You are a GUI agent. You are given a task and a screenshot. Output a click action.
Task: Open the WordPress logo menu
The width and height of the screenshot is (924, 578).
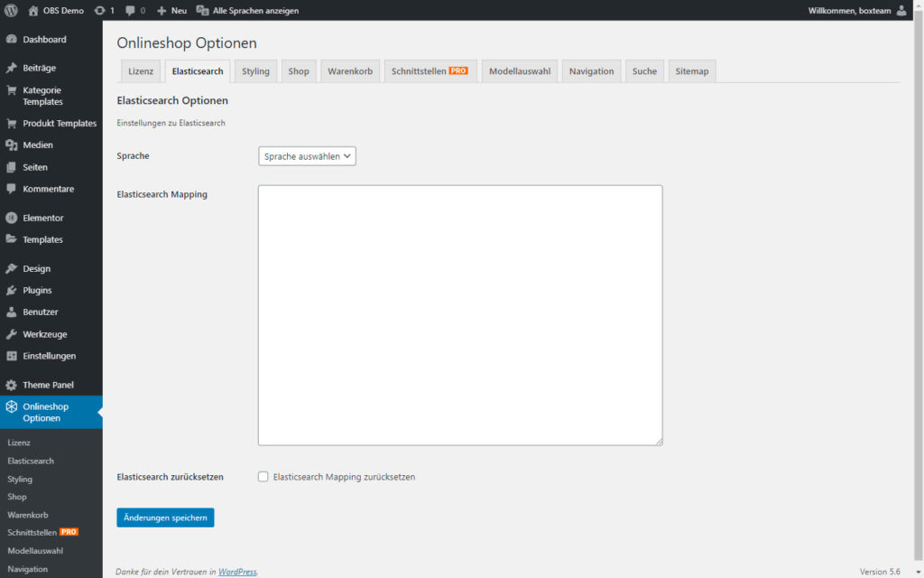pyautogui.click(x=11, y=11)
